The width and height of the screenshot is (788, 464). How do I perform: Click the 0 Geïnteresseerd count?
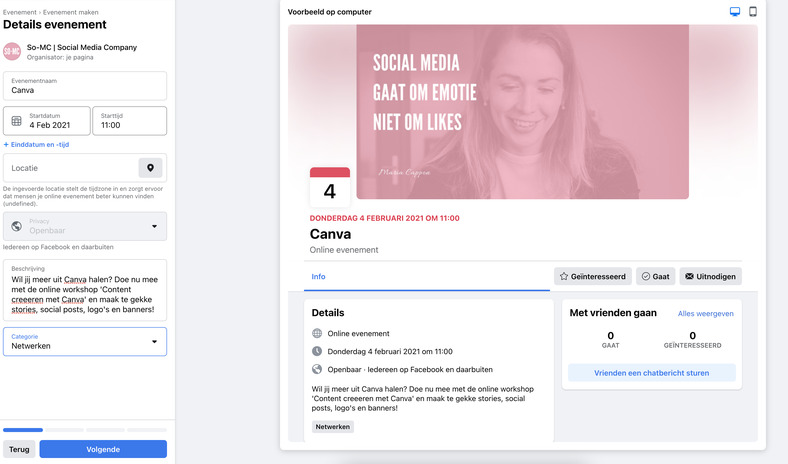click(x=693, y=339)
